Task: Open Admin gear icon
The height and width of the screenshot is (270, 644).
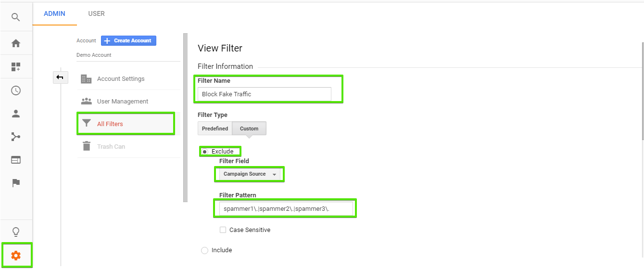Action: [16, 256]
